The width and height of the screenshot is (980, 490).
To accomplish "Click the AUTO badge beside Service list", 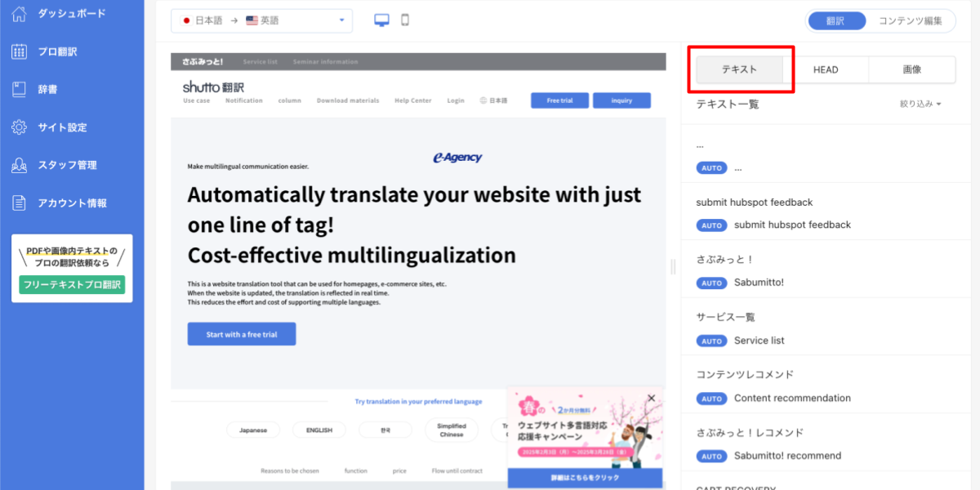I will point(711,341).
